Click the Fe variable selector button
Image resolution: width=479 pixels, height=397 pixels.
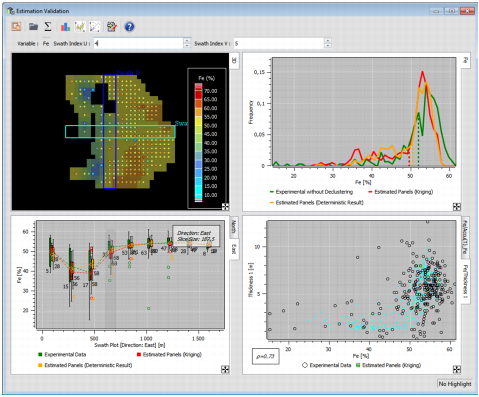[46, 43]
